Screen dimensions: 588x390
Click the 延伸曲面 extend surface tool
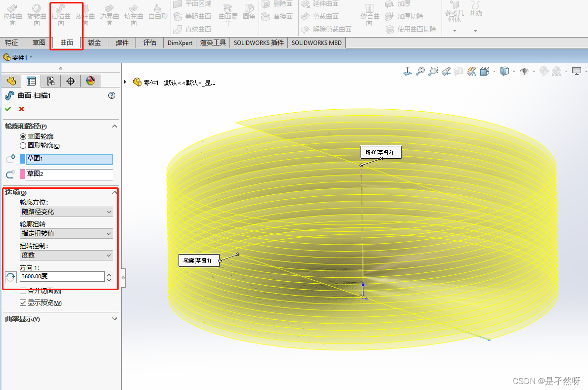click(320, 4)
